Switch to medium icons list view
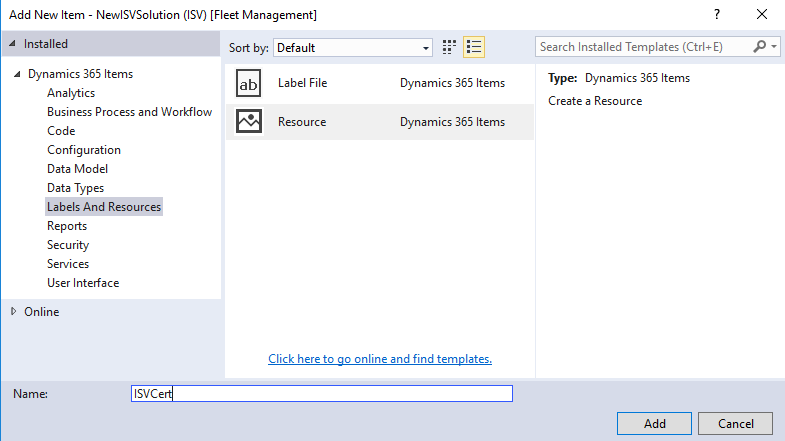The height and width of the screenshot is (441, 785). pyautogui.click(x=474, y=47)
